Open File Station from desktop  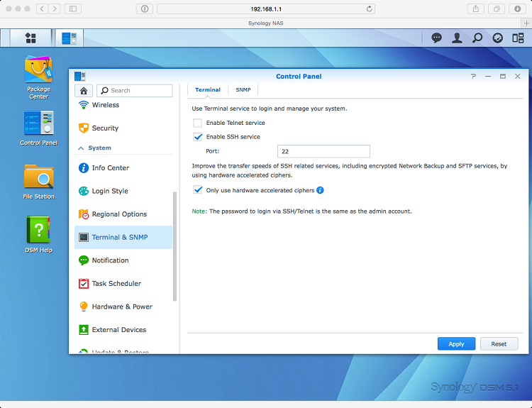[38, 180]
